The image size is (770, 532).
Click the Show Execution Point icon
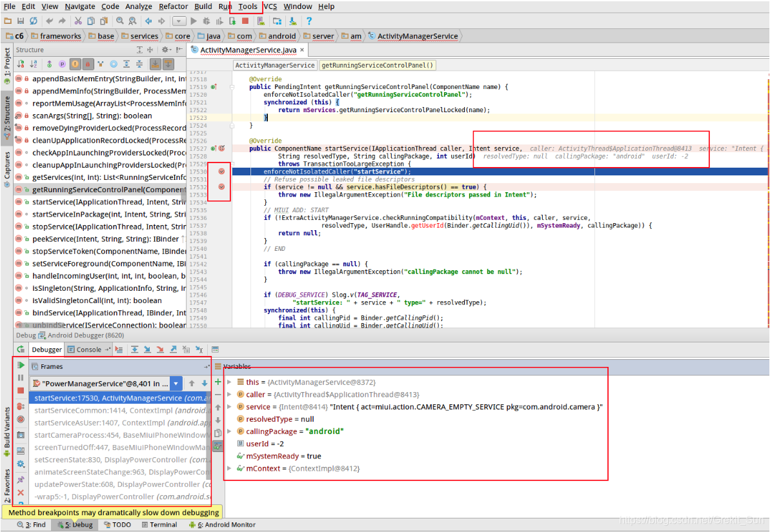(x=118, y=350)
